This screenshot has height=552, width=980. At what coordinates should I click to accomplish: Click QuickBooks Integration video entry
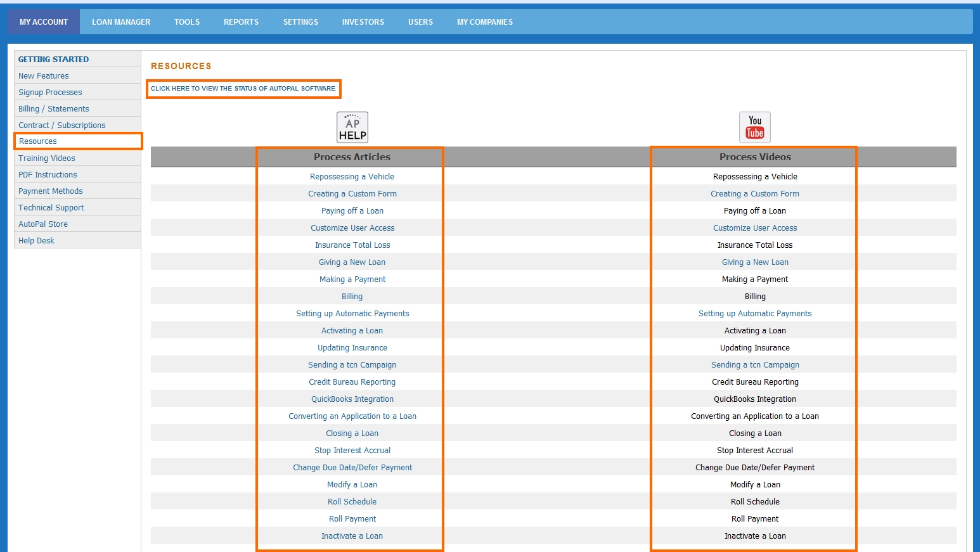click(x=755, y=399)
